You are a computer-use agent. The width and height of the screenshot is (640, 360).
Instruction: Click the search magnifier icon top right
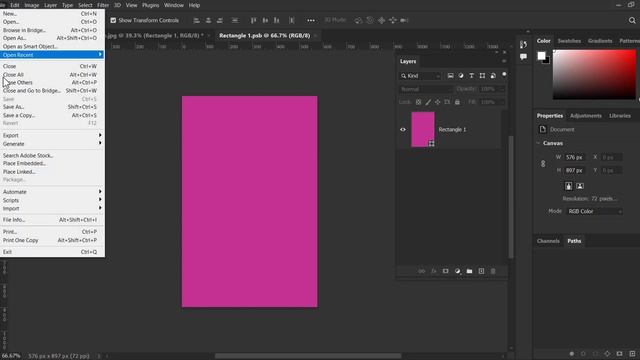pyautogui.click(x=632, y=20)
